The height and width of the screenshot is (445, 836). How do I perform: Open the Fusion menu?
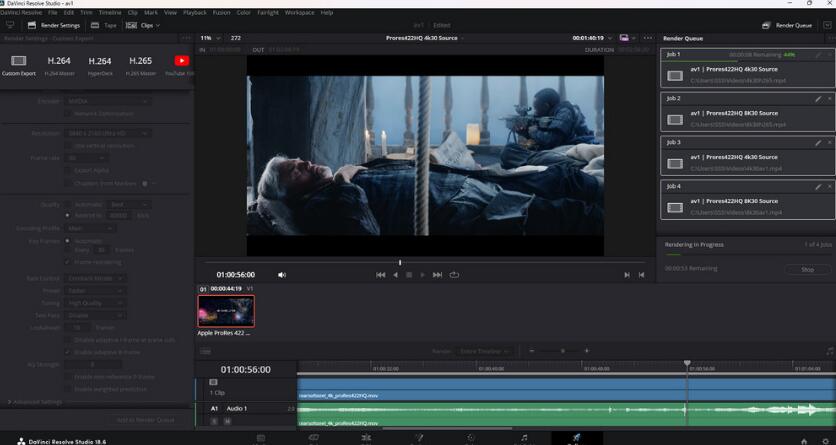tap(221, 12)
